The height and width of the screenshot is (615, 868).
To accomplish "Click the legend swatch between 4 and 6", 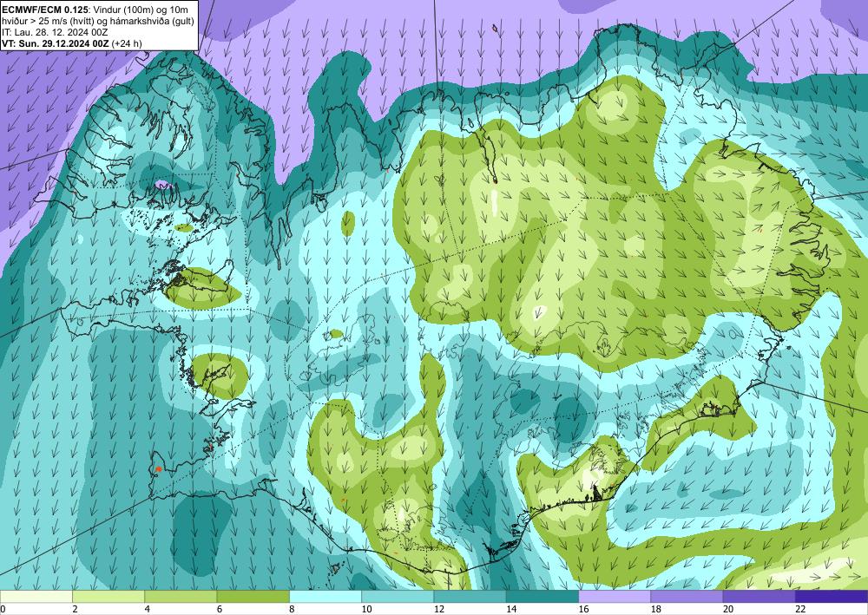I will 181,597.
